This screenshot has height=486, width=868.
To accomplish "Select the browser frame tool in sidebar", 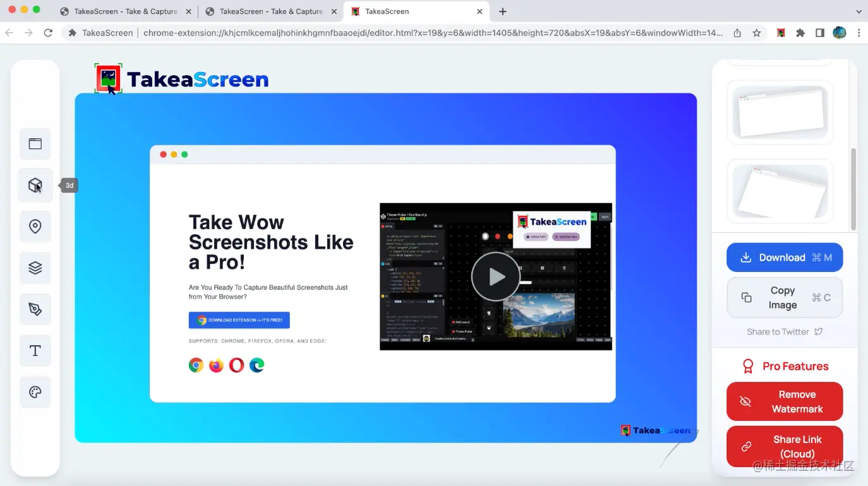I will click(x=35, y=144).
